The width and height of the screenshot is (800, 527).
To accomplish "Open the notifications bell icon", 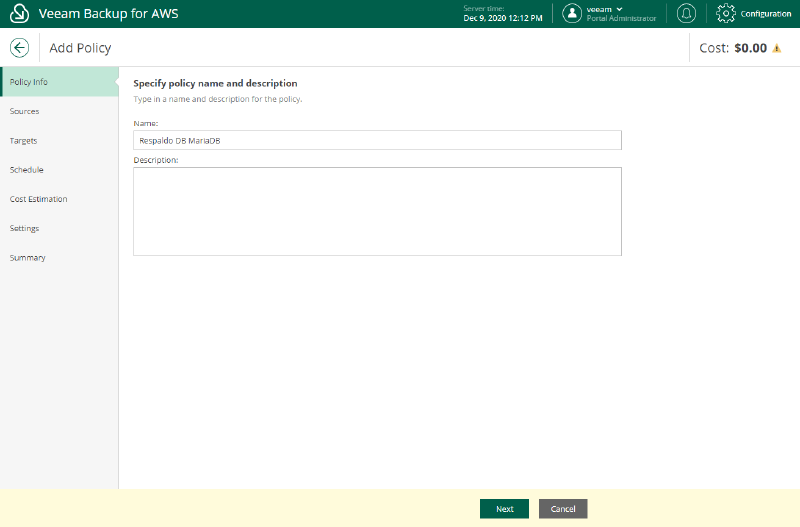I will point(686,14).
